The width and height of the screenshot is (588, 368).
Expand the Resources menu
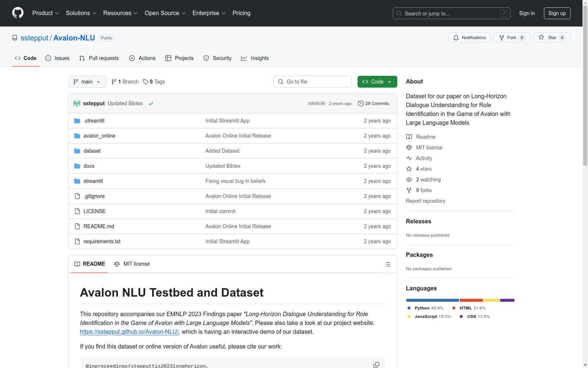tap(121, 13)
